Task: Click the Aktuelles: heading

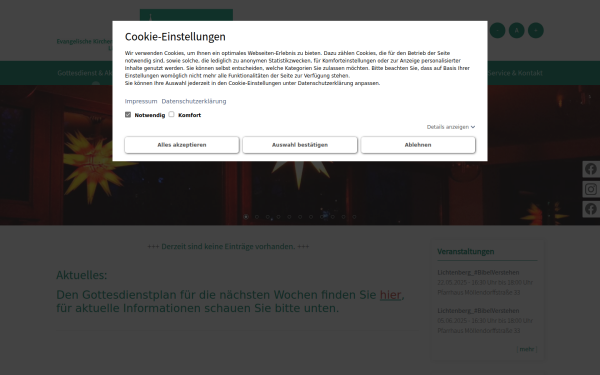Action: coord(82,275)
